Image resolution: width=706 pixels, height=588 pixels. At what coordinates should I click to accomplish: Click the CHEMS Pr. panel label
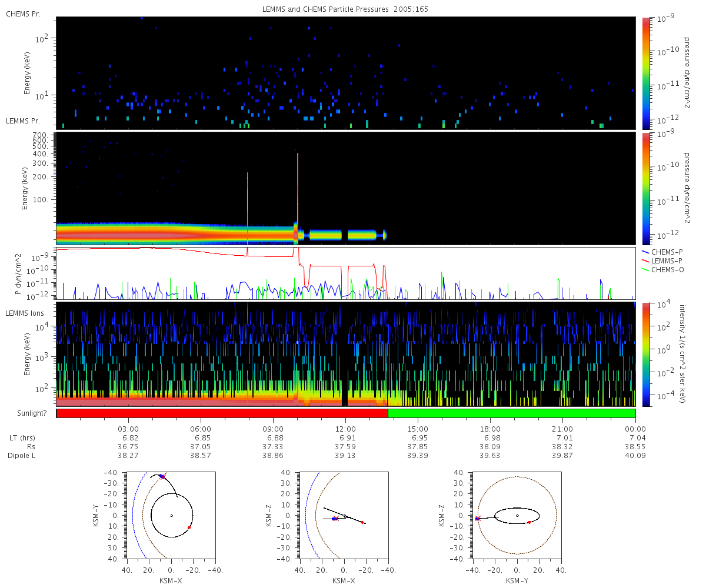click(x=23, y=14)
